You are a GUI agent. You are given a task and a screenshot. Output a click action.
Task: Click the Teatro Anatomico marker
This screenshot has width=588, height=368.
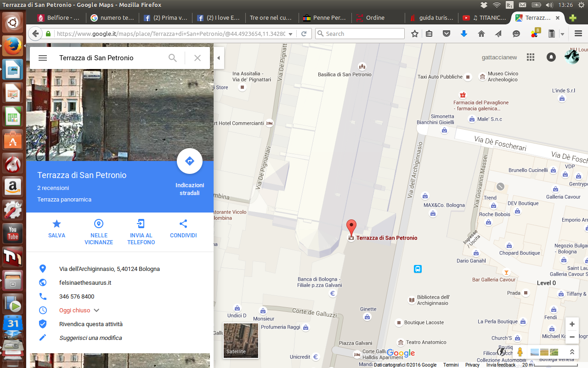click(x=401, y=342)
